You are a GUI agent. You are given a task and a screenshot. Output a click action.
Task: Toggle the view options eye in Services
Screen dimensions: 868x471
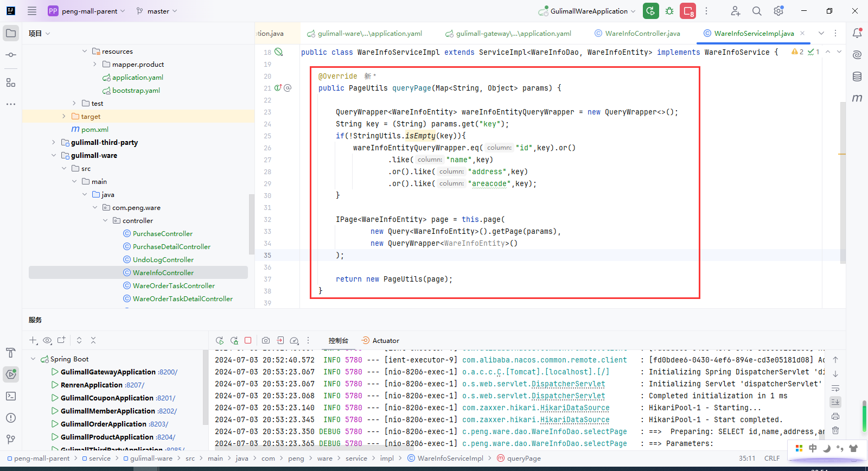pos(47,340)
